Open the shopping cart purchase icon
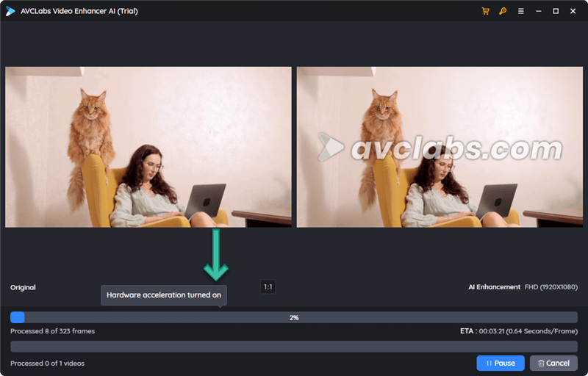Image resolution: width=588 pixels, height=376 pixels. click(485, 11)
